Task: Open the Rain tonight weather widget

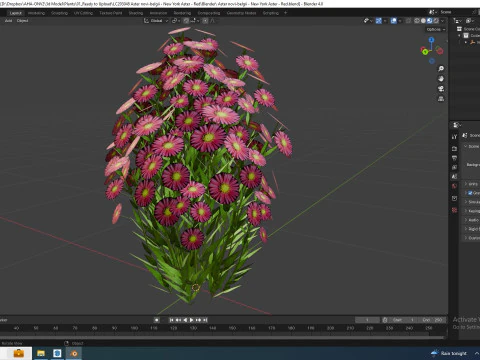Action: (450, 353)
